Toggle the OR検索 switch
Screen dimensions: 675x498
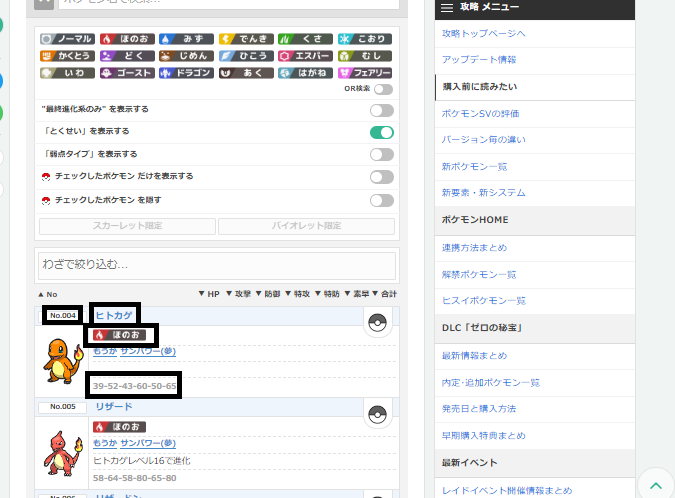click(x=383, y=89)
